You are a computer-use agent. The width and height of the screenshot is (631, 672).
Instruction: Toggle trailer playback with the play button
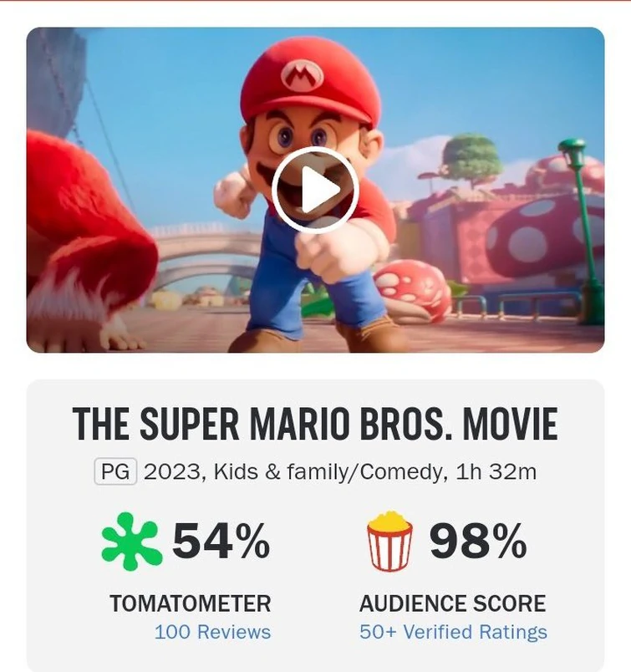pyautogui.click(x=315, y=191)
